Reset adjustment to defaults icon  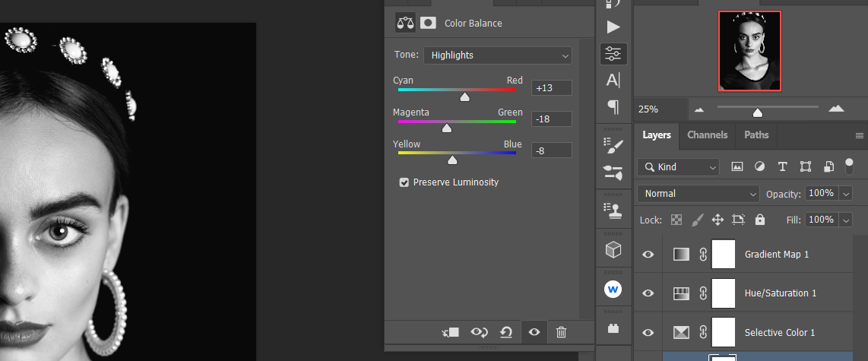point(506,332)
